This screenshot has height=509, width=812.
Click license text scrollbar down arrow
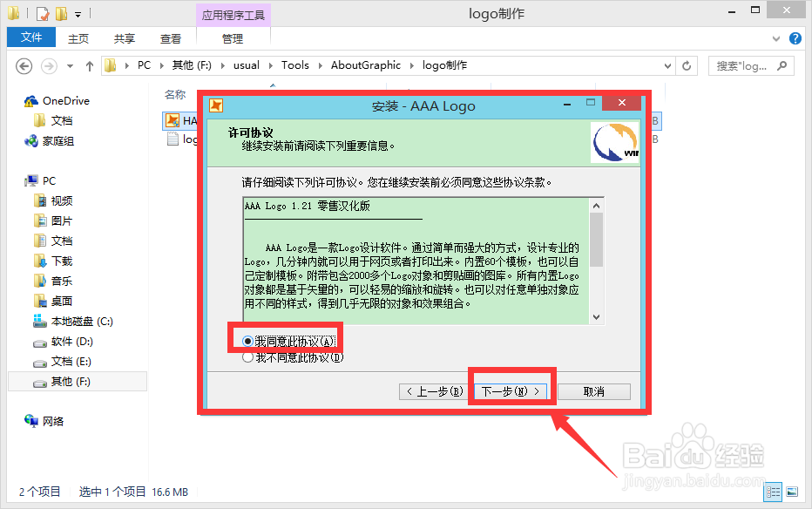(597, 317)
